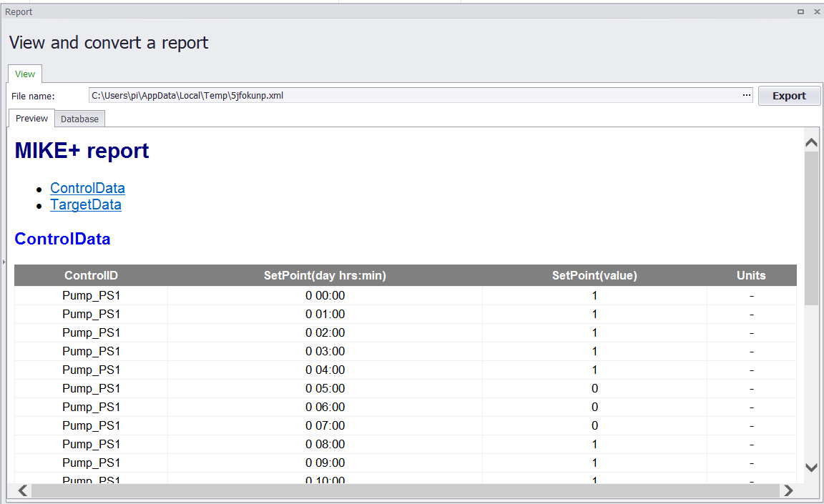Click the SetPoint(day hrs:min) column header
824x504 pixels.
[x=325, y=276]
